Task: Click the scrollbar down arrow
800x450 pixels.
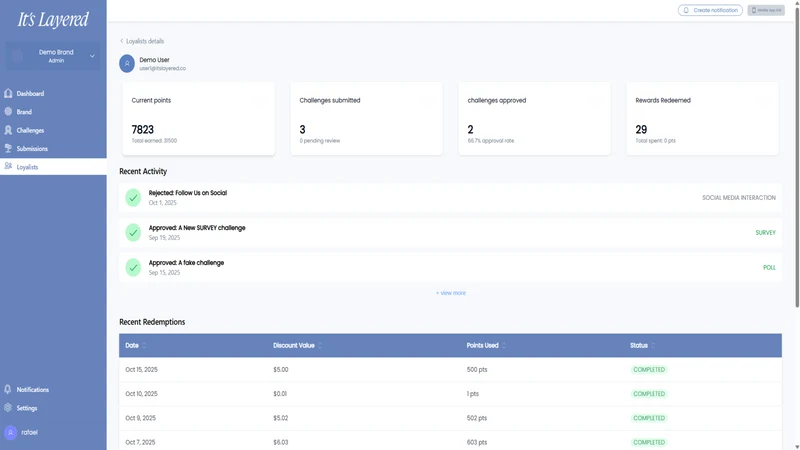Action: click(x=797, y=447)
